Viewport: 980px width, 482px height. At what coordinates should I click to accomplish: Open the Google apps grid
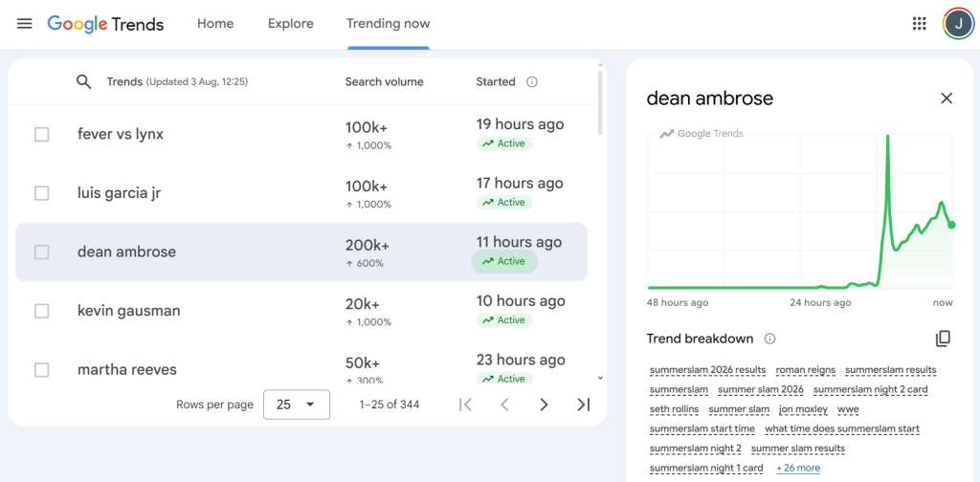(x=919, y=24)
